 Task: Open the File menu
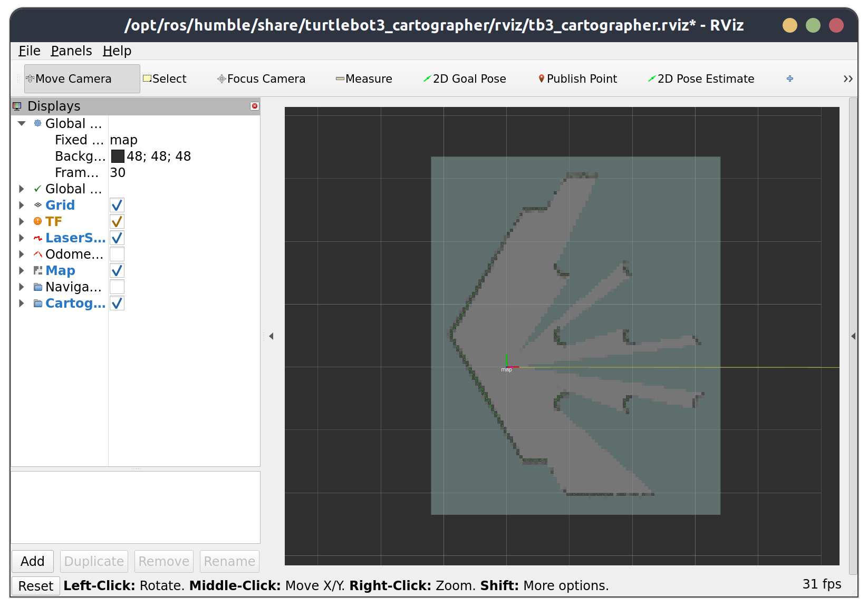click(x=29, y=51)
